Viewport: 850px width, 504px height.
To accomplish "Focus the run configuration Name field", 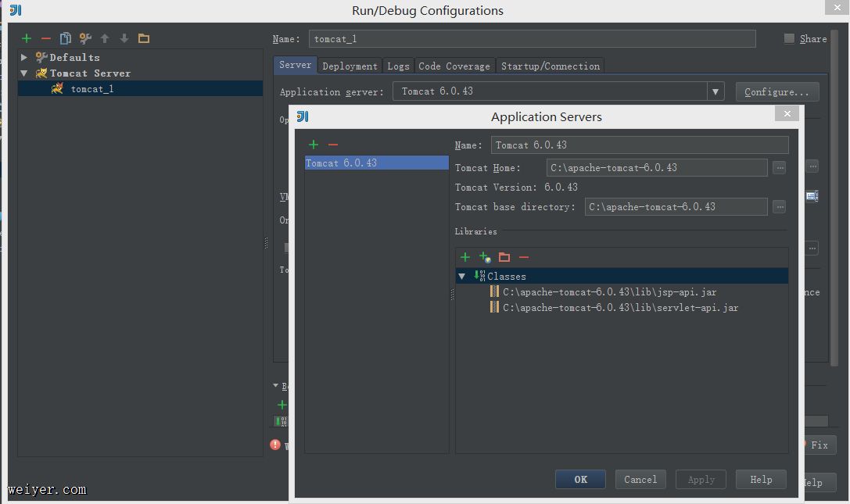I will [x=533, y=39].
